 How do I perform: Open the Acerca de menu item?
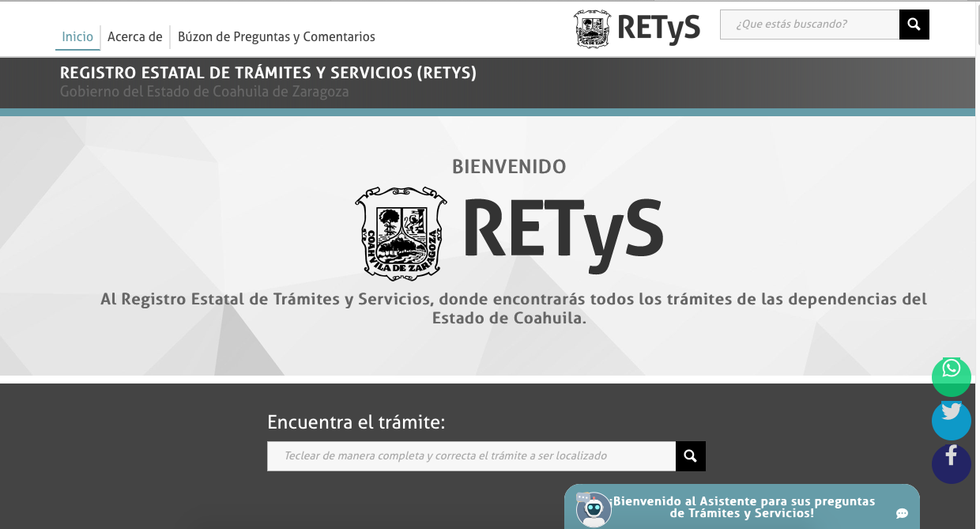pyautogui.click(x=135, y=36)
